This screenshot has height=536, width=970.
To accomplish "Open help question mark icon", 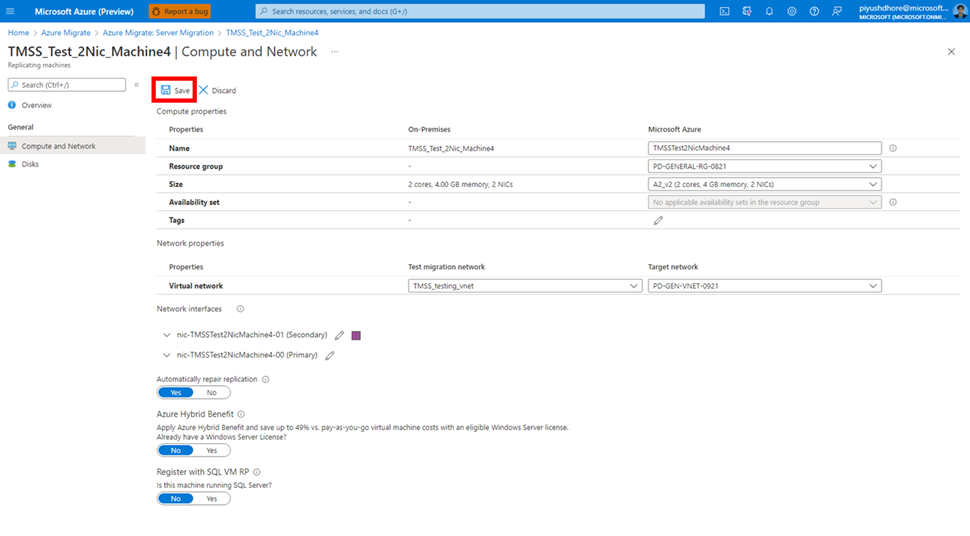I will 814,11.
